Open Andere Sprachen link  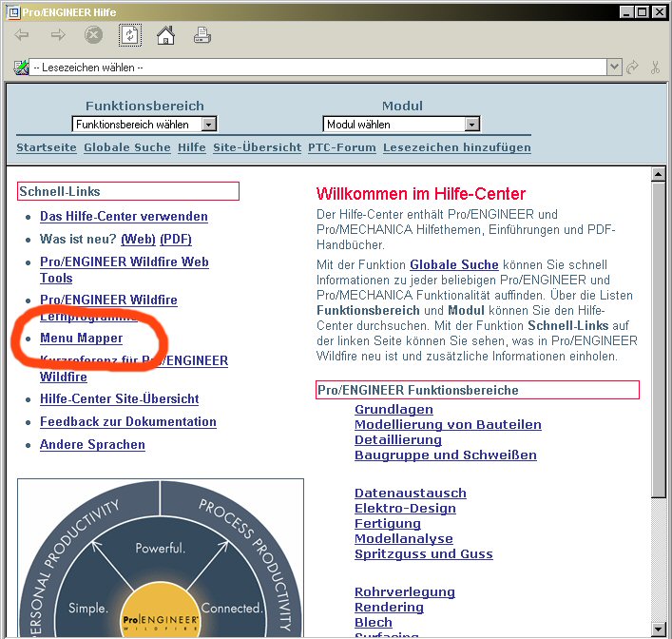pyautogui.click(x=92, y=444)
